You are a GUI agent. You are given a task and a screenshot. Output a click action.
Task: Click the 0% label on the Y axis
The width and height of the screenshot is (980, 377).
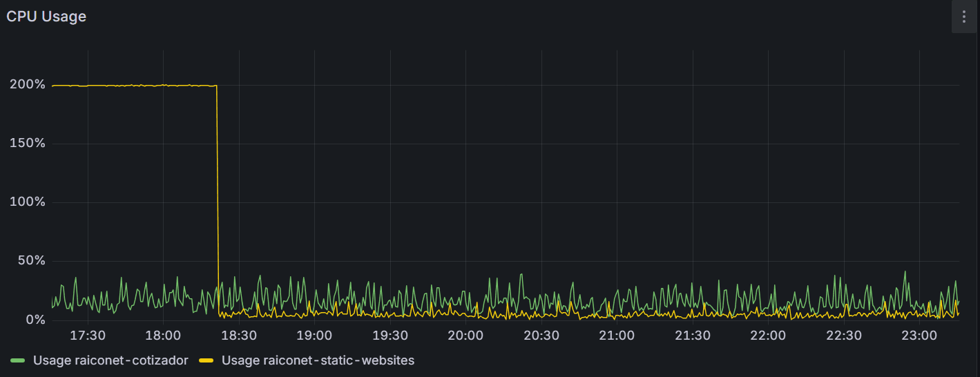[36, 320]
